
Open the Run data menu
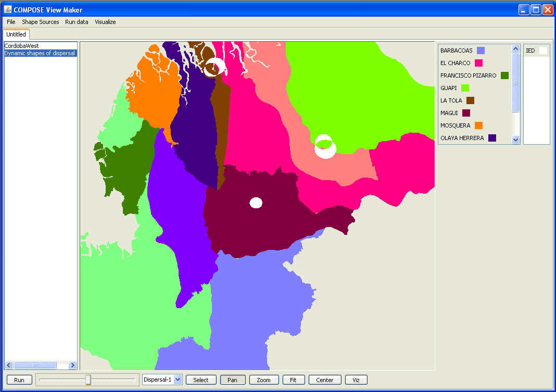(77, 22)
